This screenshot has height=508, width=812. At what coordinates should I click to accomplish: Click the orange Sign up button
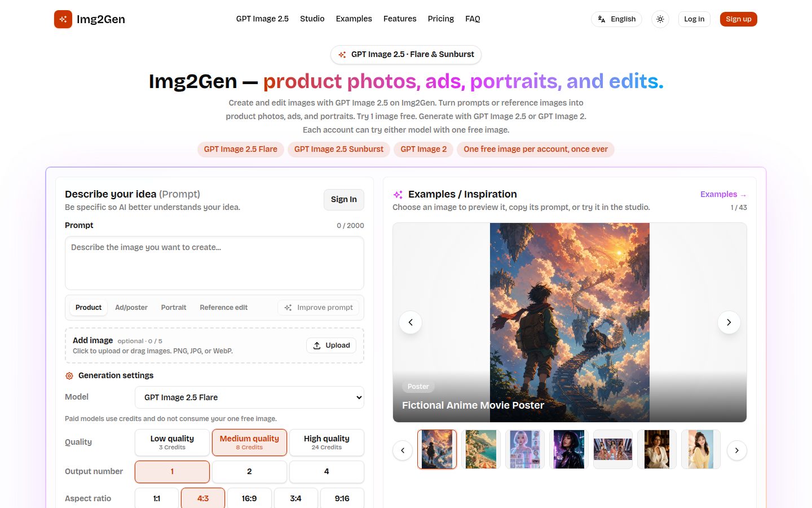point(739,19)
